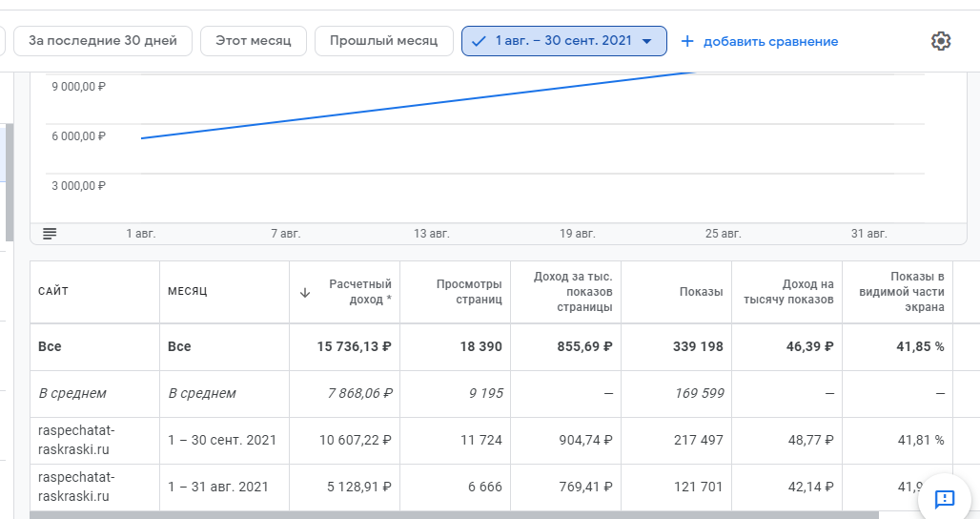Select the 'Этот месяц' date filter
The image size is (980, 519).
(x=254, y=41)
